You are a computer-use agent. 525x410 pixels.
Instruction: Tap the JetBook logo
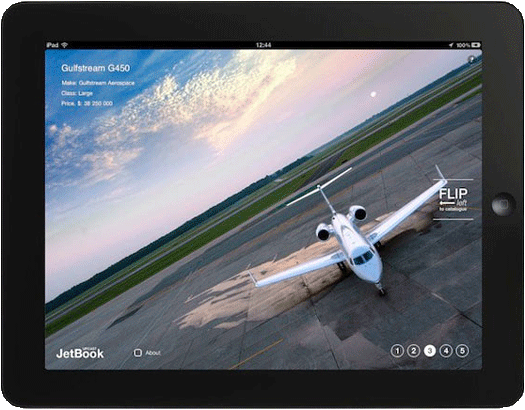pyautogui.click(x=80, y=353)
